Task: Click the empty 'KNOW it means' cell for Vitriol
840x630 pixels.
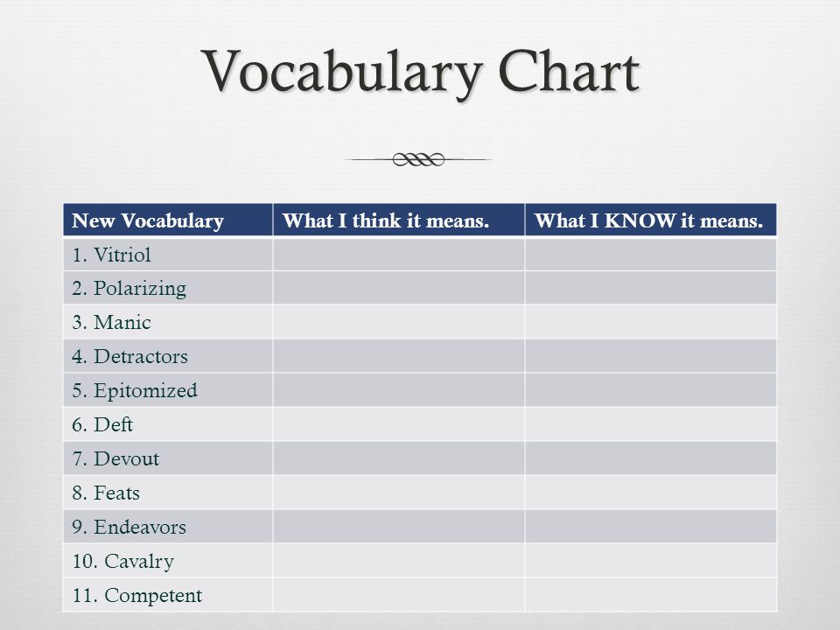Action: (x=650, y=255)
